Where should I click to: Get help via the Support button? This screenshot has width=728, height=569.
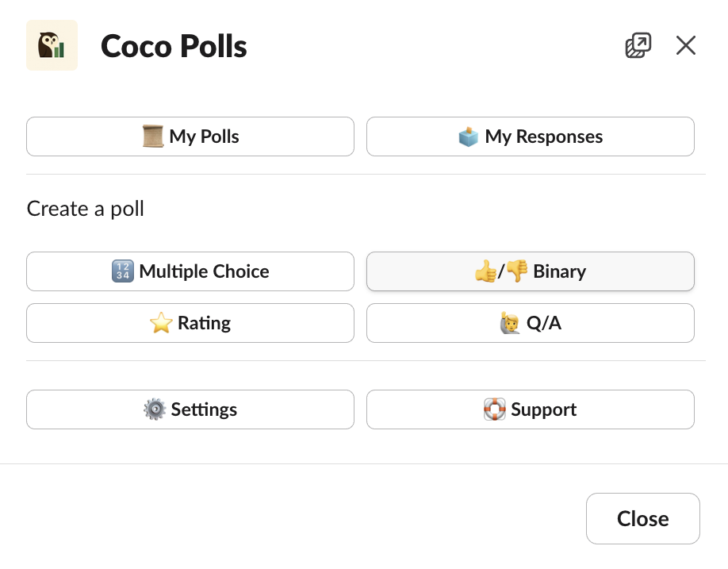click(530, 409)
